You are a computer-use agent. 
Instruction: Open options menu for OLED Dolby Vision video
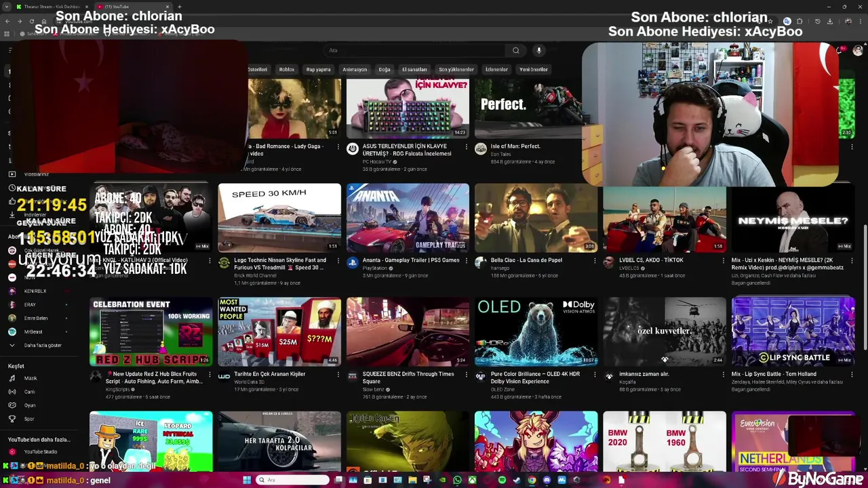point(594,374)
